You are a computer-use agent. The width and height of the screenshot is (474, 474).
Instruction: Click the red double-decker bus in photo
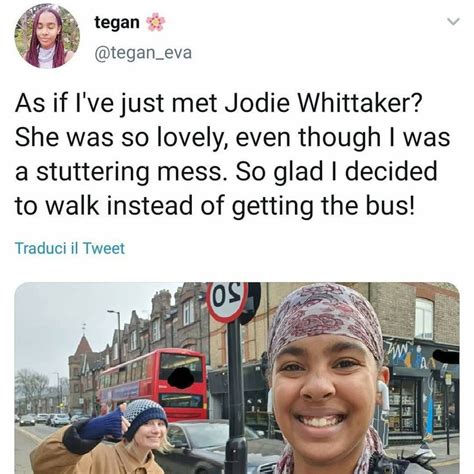click(154, 383)
